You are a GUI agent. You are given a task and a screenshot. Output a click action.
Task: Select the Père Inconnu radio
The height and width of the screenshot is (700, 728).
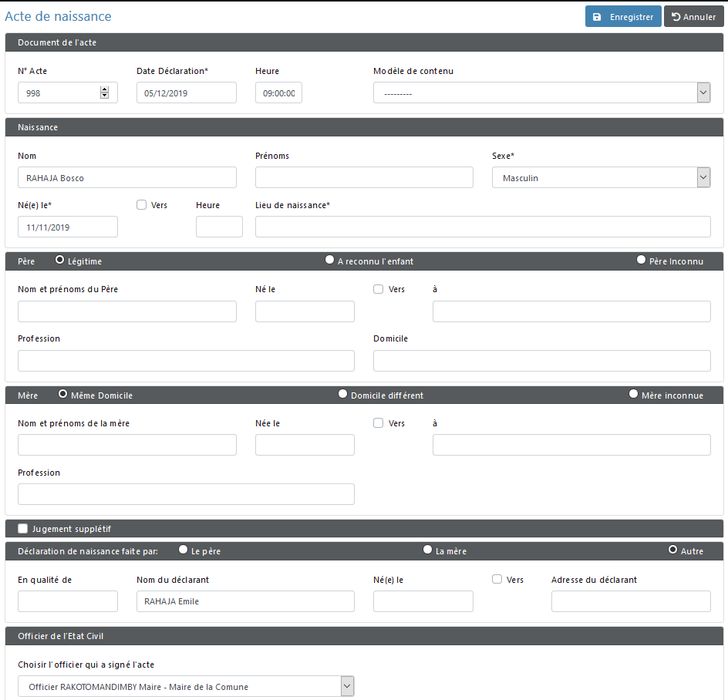641,260
